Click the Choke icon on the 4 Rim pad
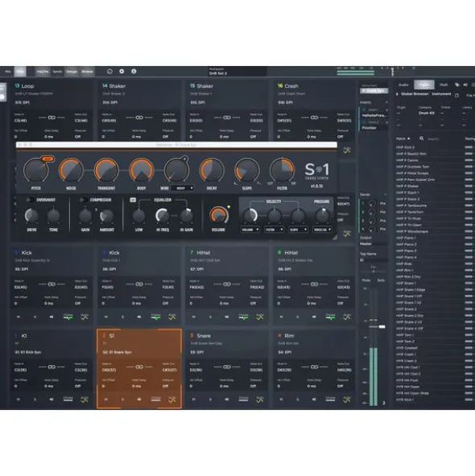Image resolution: width=475 pixels, height=476 pixels. point(331,399)
